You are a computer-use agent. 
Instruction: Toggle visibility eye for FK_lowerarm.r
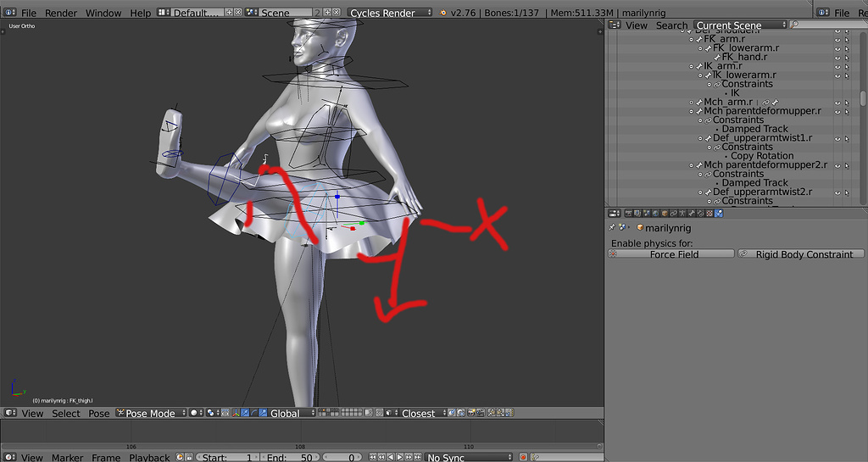pos(837,48)
